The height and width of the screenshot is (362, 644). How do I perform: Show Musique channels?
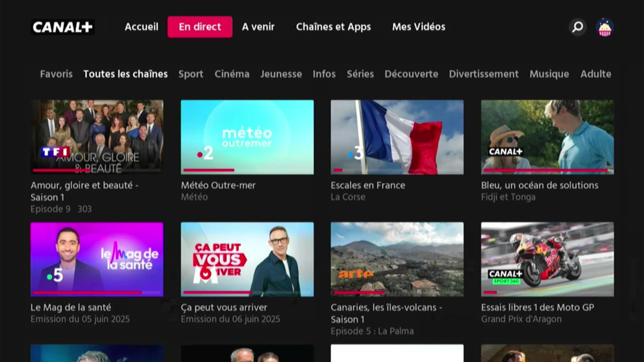click(549, 74)
